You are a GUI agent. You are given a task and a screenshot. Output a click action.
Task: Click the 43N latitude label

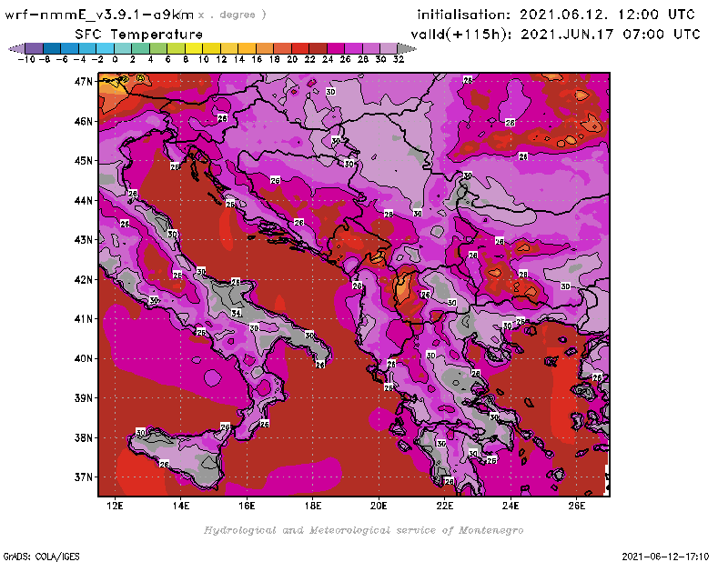click(84, 240)
